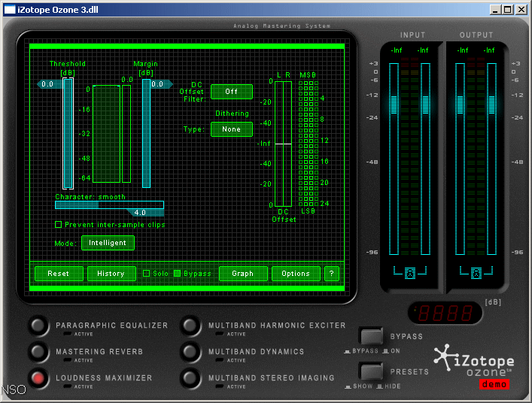
Task: Adjust the Character smooth slider
Action: pos(109,205)
